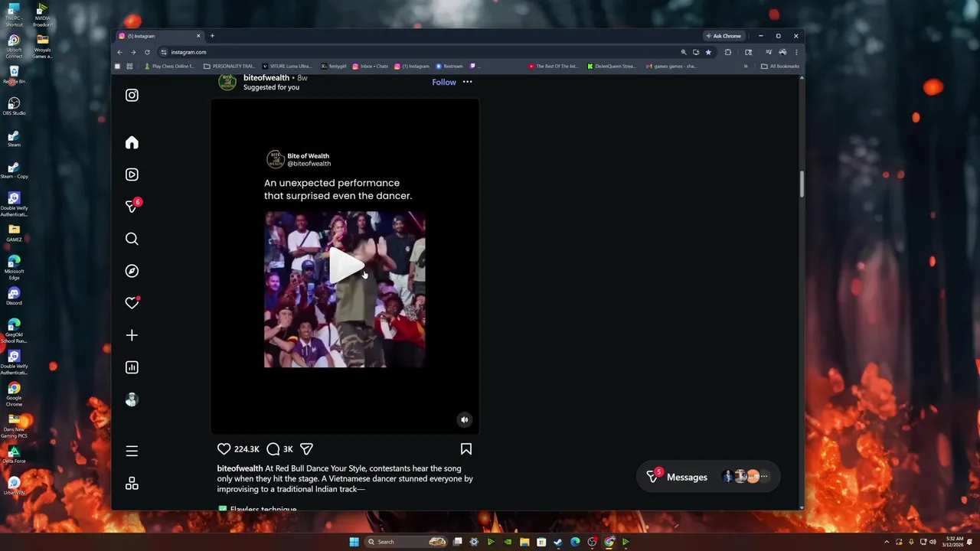Go back in Chrome
Screen dimensions: 980x551
(x=119, y=52)
